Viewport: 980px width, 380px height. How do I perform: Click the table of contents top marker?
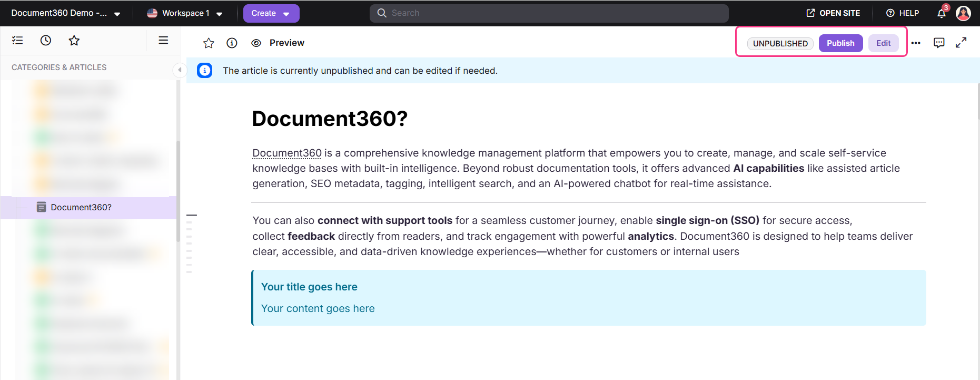click(x=192, y=216)
